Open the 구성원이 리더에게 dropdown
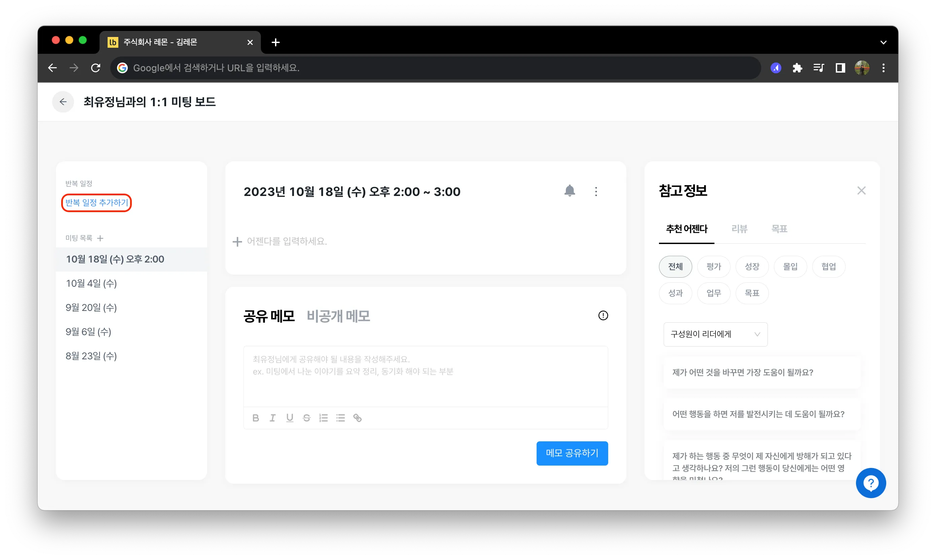This screenshot has width=936, height=560. [715, 334]
